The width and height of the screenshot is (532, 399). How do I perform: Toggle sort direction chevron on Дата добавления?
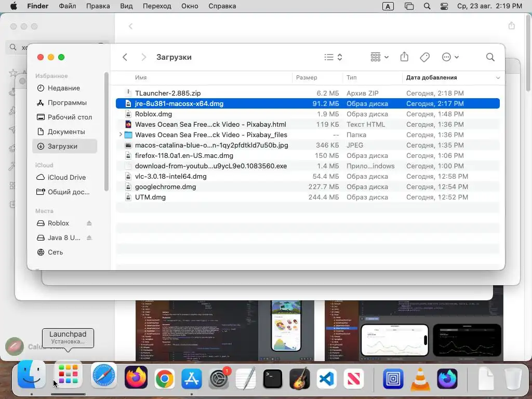click(498, 78)
